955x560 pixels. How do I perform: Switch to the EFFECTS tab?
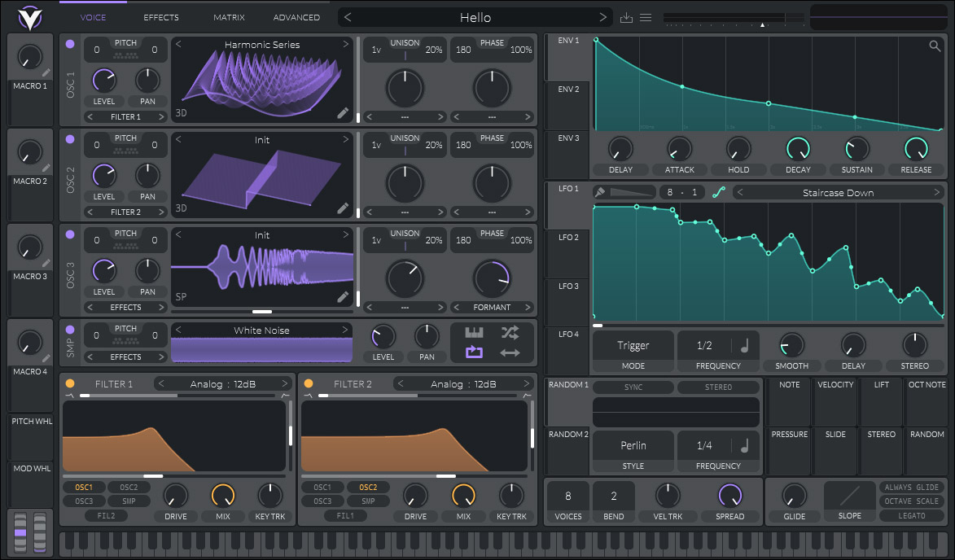[x=160, y=17]
